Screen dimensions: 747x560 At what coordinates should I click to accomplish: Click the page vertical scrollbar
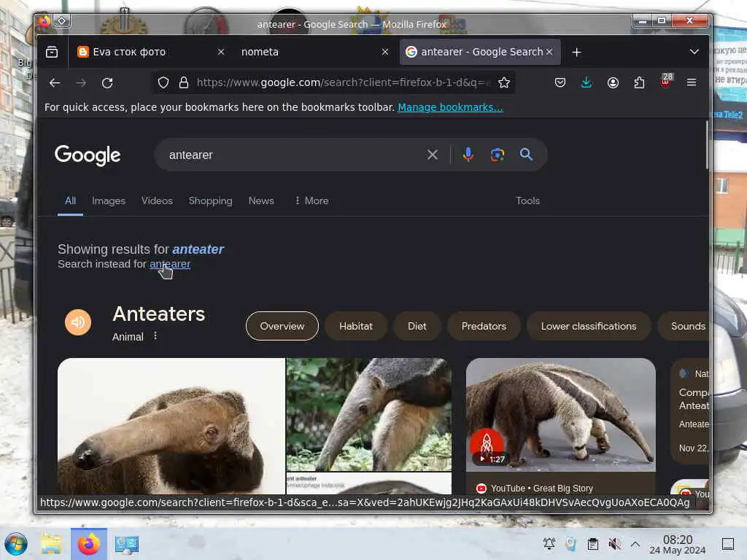(x=706, y=145)
